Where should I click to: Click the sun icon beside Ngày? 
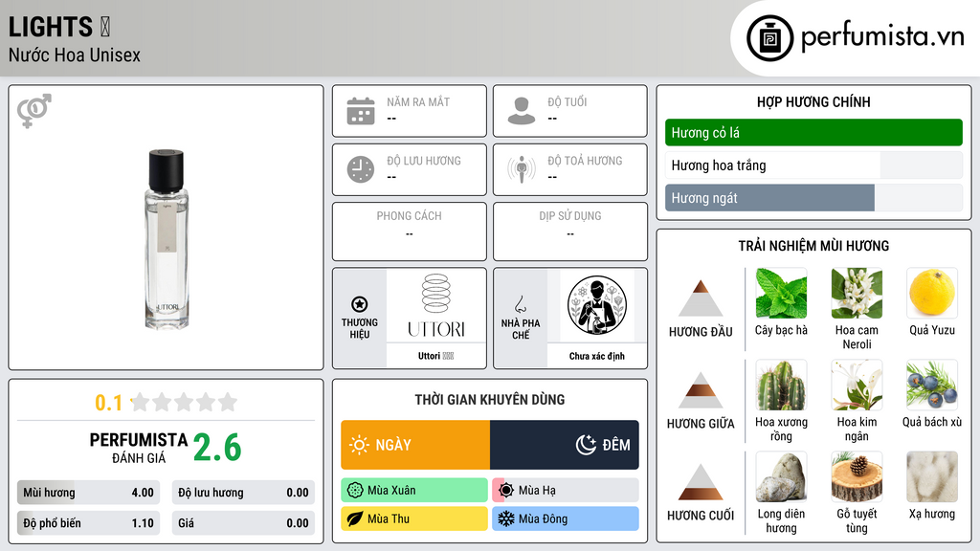point(360,445)
